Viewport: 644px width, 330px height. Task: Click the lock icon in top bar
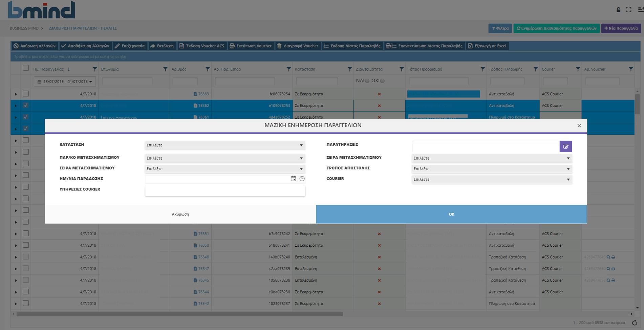618,9
